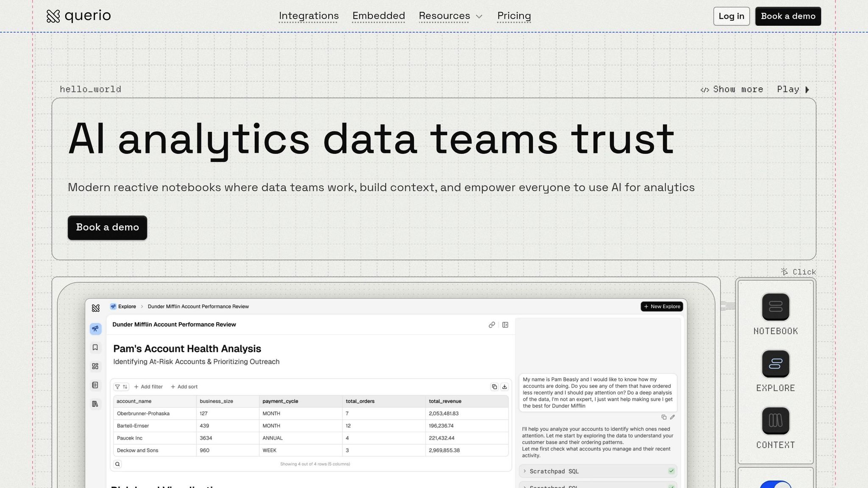Toggle the blue switch below CONTEXT

(x=775, y=485)
